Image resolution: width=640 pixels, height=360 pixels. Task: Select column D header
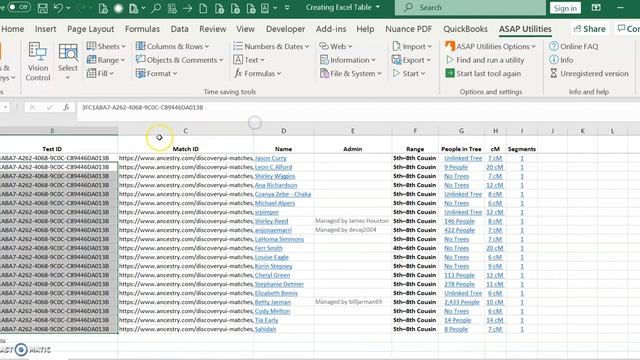(x=283, y=131)
